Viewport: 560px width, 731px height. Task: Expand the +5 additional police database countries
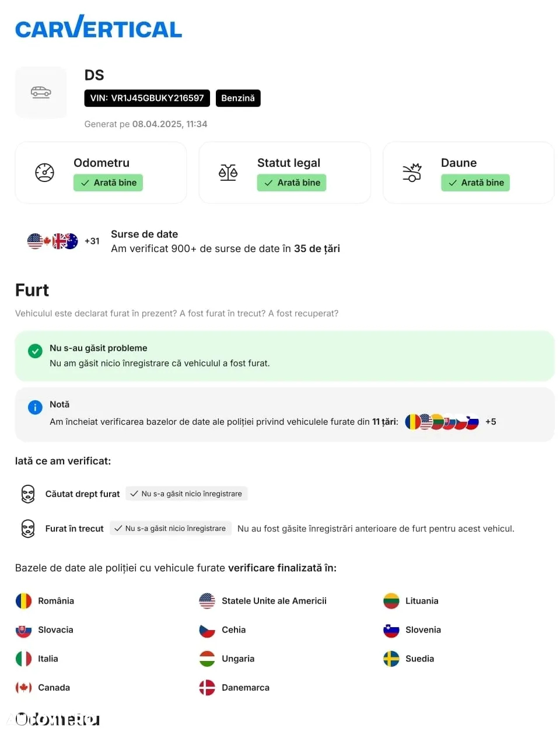(491, 421)
